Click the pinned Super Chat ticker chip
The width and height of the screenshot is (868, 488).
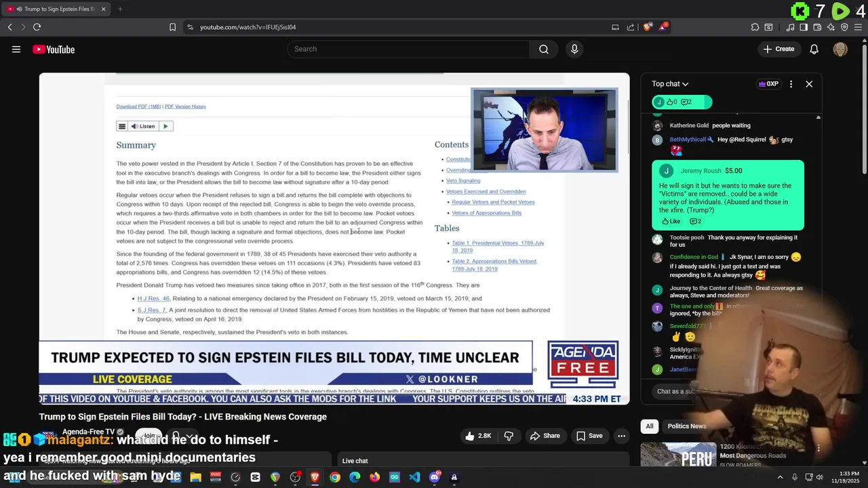pyautogui.click(x=682, y=102)
